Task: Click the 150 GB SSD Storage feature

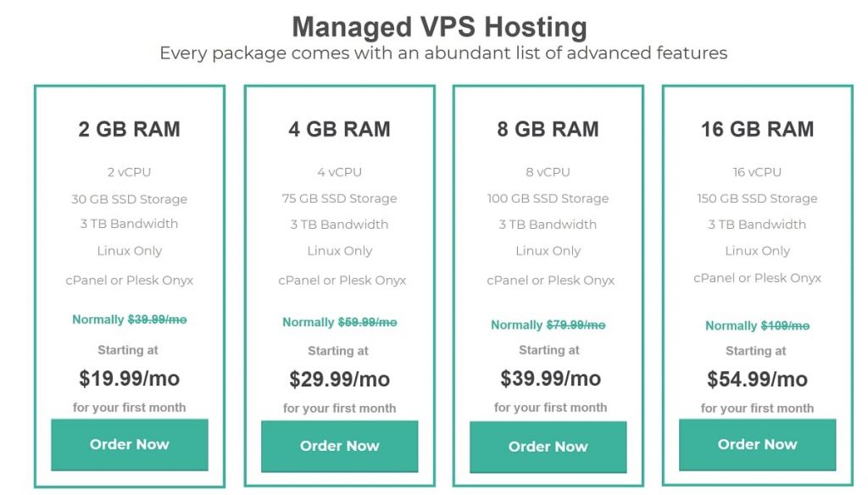Action: tap(757, 198)
